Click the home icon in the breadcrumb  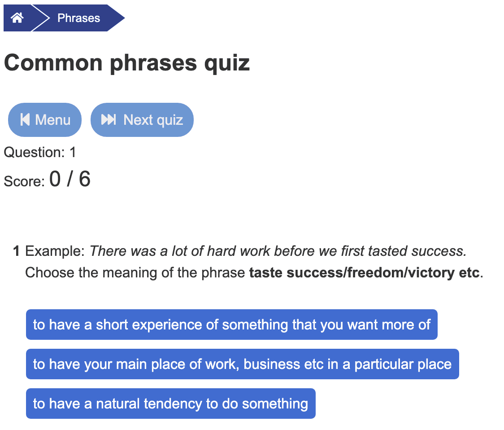click(17, 18)
